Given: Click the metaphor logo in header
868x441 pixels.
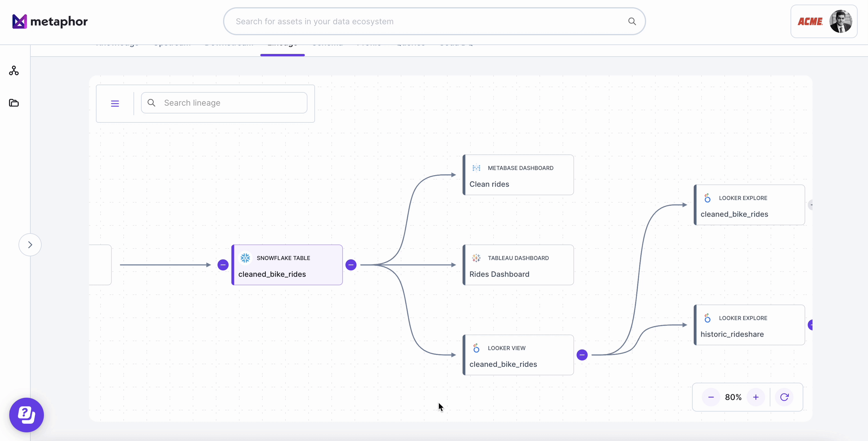Looking at the screenshot, I should click(50, 22).
